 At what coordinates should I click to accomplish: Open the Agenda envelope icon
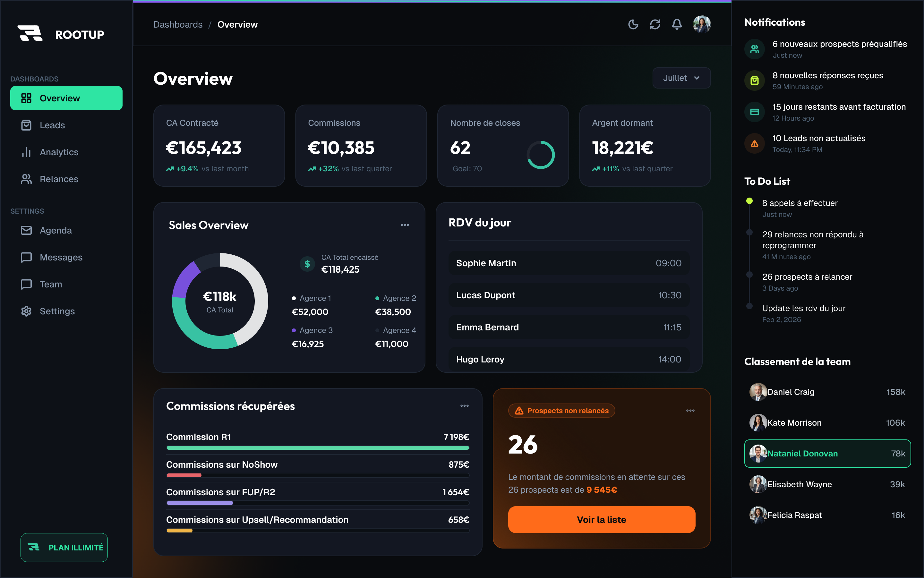click(x=26, y=230)
